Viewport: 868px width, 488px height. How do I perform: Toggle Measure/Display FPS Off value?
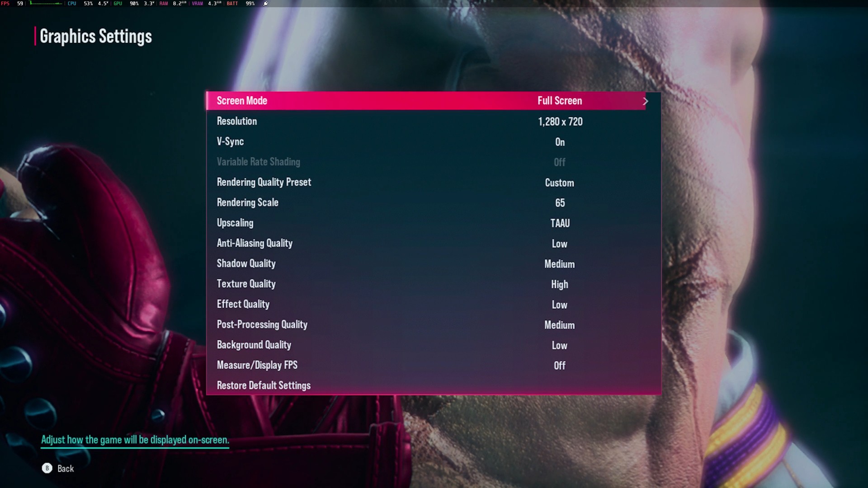(x=560, y=366)
